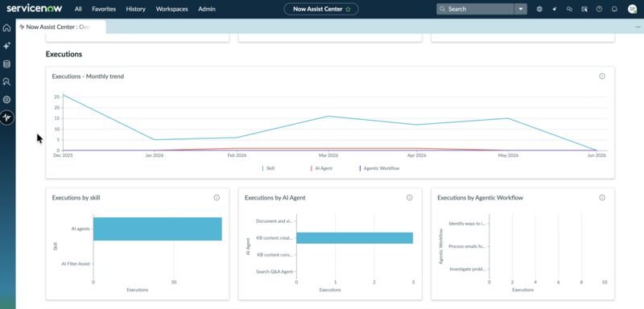The width and height of the screenshot is (644, 309).
Task: Toggle the favorite star on Now Assist Center
Action: click(349, 9)
